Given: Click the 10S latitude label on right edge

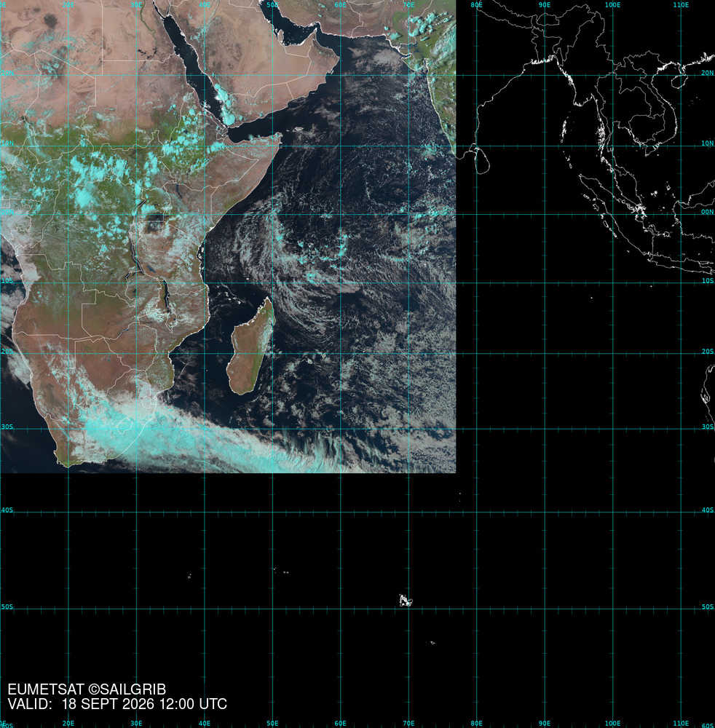Looking at the screenshot, I should tap(707, 280).
